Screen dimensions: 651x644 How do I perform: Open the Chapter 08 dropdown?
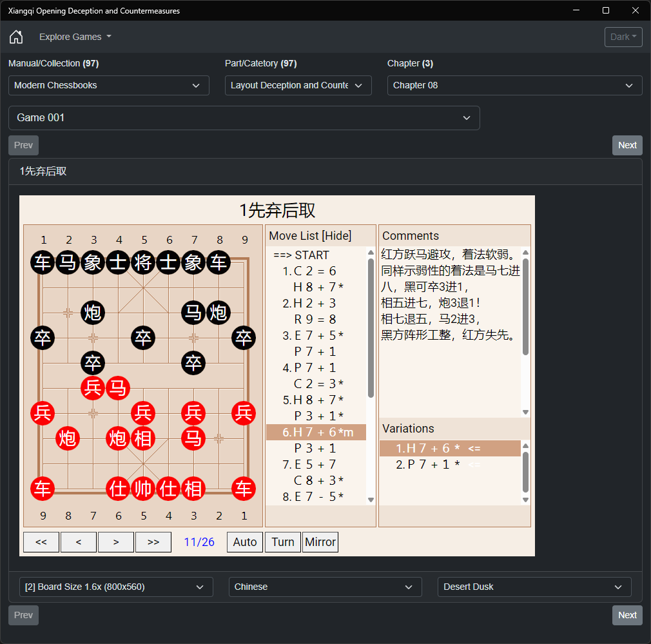coord(514,86)
